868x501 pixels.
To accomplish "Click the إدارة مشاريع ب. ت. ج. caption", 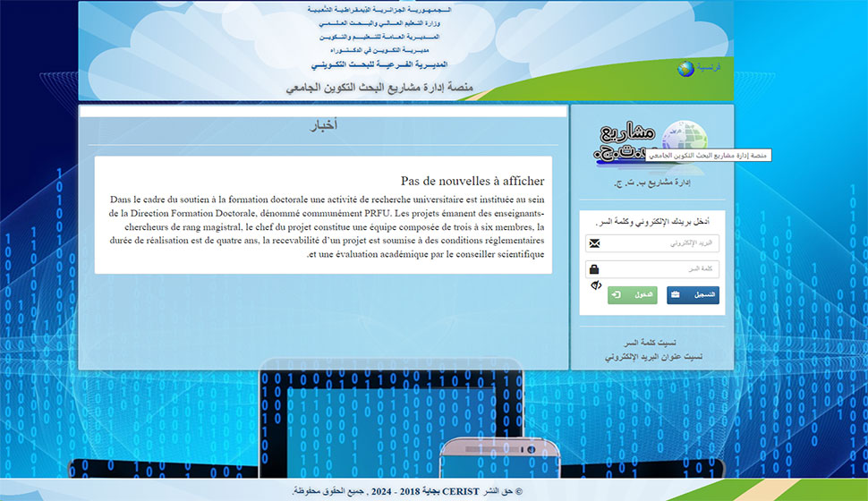I will [652, 183].
